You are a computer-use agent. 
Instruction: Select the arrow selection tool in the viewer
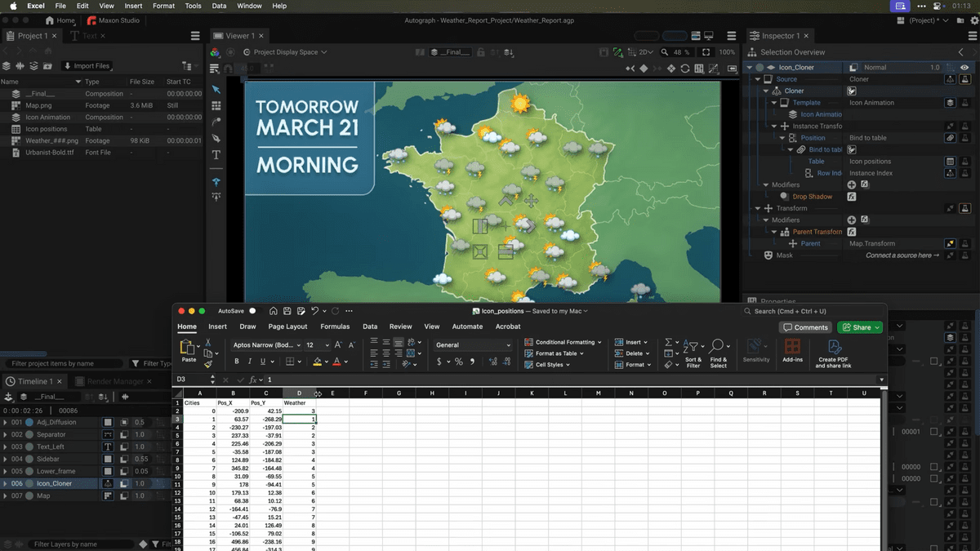point(216,89)
